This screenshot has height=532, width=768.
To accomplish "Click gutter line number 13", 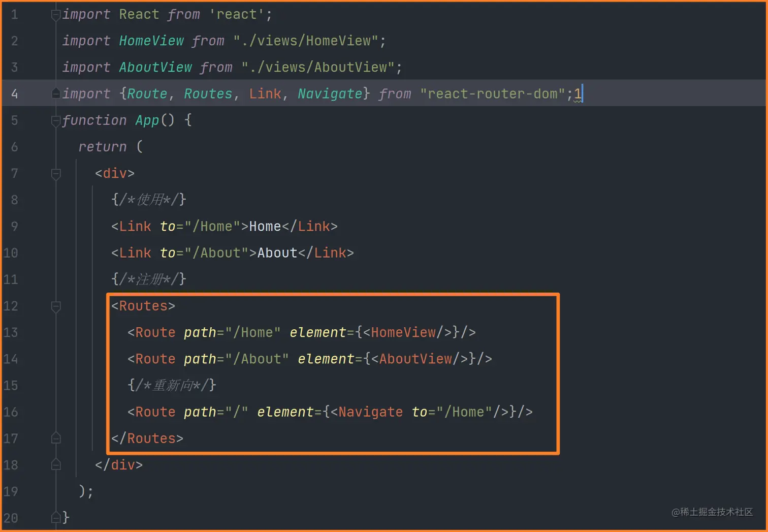I will (11, 332).
